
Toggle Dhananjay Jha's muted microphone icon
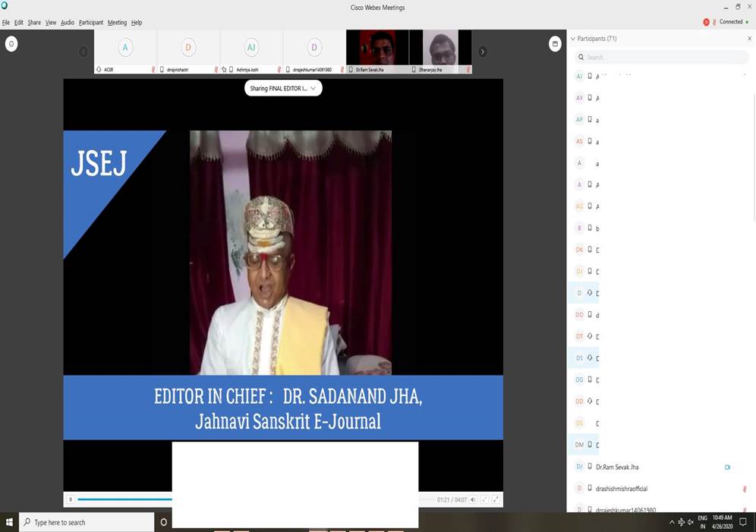pos(468,69)
